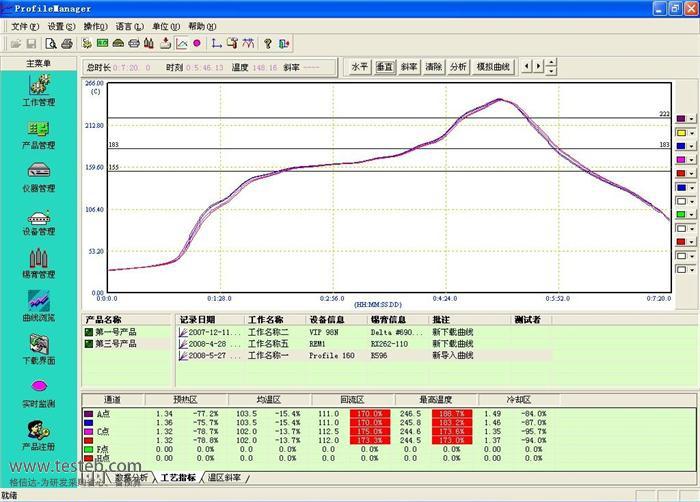The width and height of the screenshot is (700, 502).
Task: Click the print preview toolbar icon
Action: (51, 44)
